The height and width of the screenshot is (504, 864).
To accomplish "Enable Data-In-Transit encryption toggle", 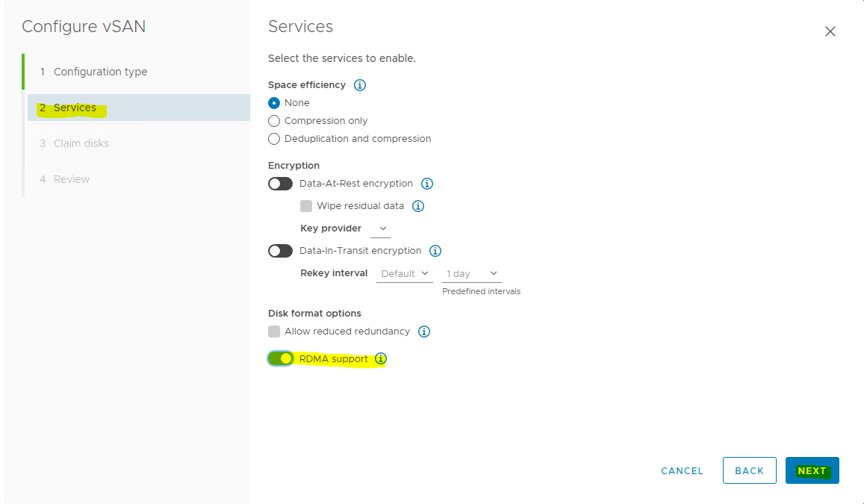I will point(281,251).
